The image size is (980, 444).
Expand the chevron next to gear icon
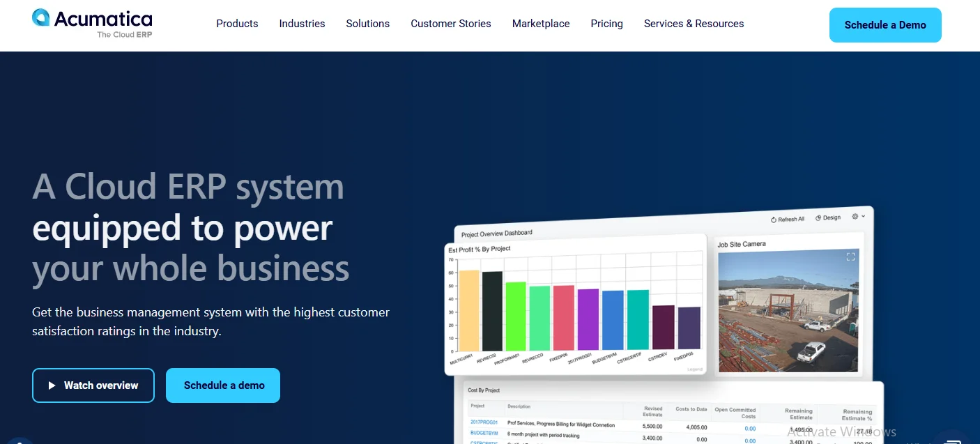864,217
